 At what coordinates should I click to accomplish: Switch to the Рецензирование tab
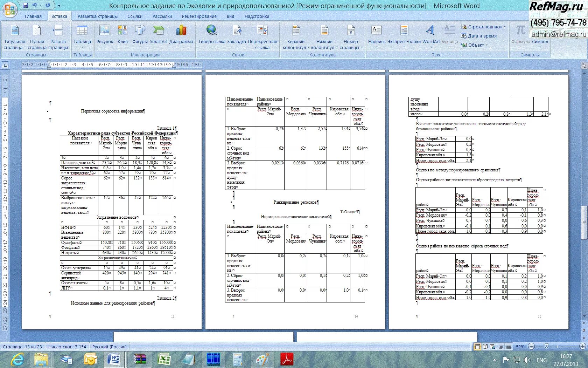coord(199,16)
